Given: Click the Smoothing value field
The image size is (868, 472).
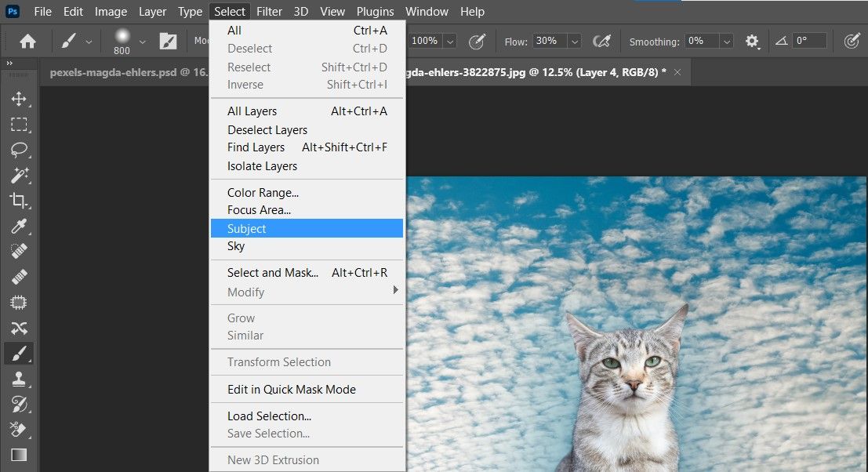Looking at the screenshot, I should [x=702, y=41].
